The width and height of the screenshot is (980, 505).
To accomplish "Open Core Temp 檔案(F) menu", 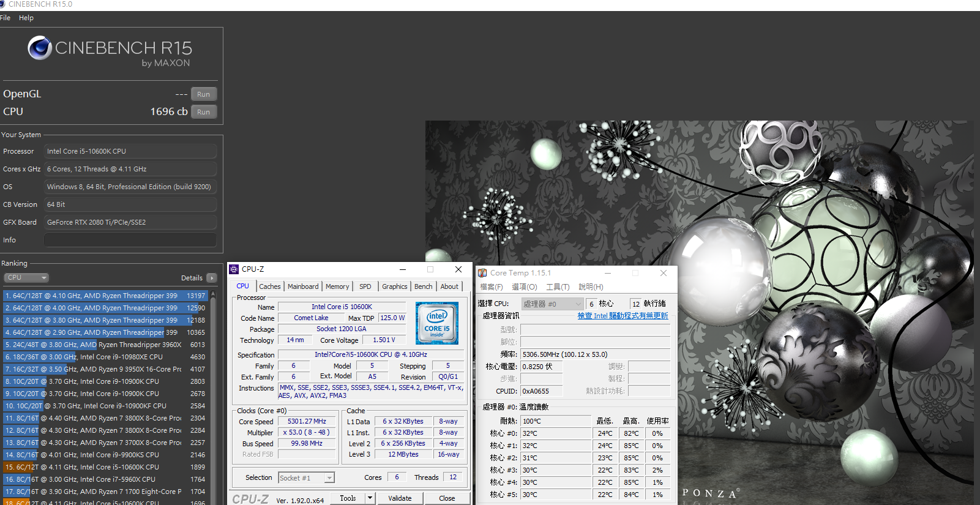I will coord(492,287).
